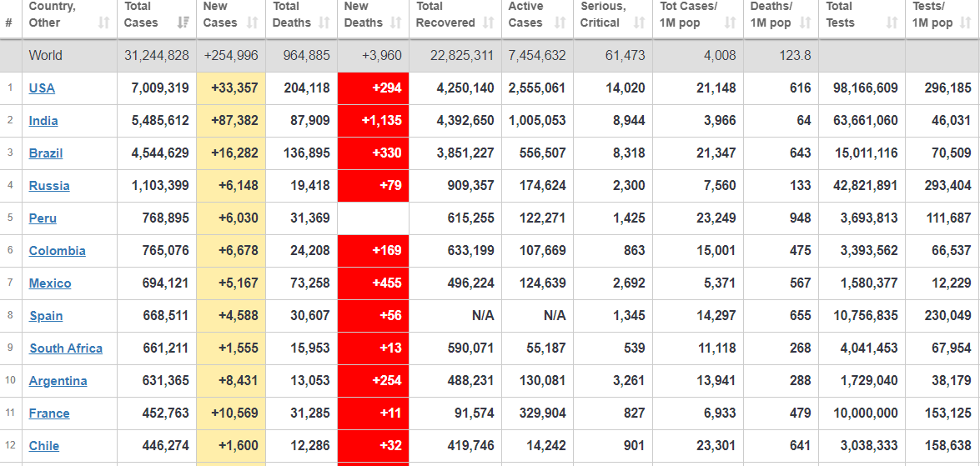Viewport: 980px width, 466px height.
Task: Click Brazil total deaths 136,895
Action: tap(306, 153)
